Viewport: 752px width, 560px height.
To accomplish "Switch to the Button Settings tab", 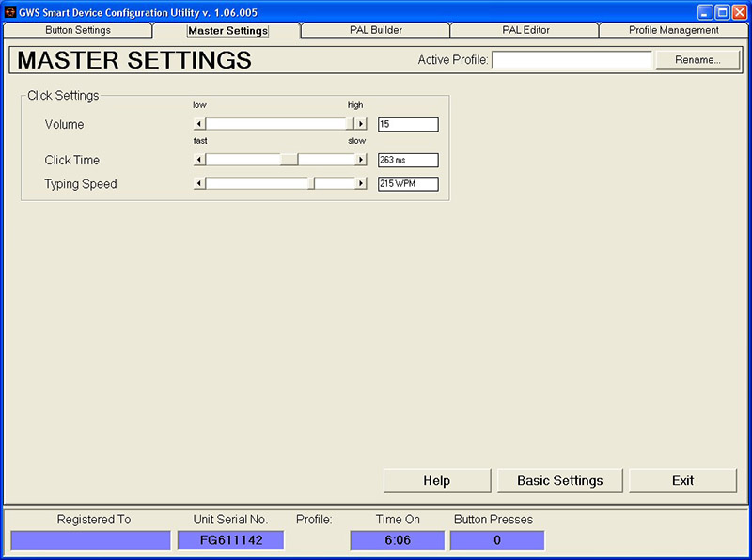I will (78, 30).
